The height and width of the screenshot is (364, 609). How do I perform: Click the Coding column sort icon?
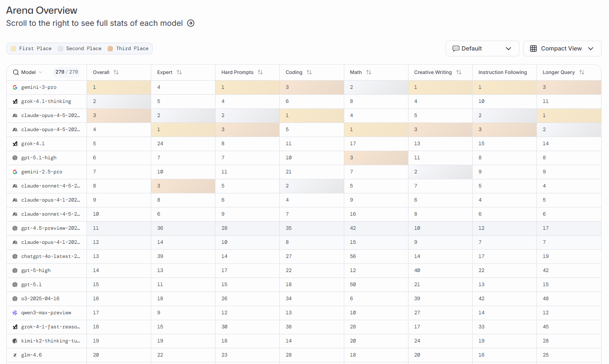pyautogui.click(x=309, y=72)
